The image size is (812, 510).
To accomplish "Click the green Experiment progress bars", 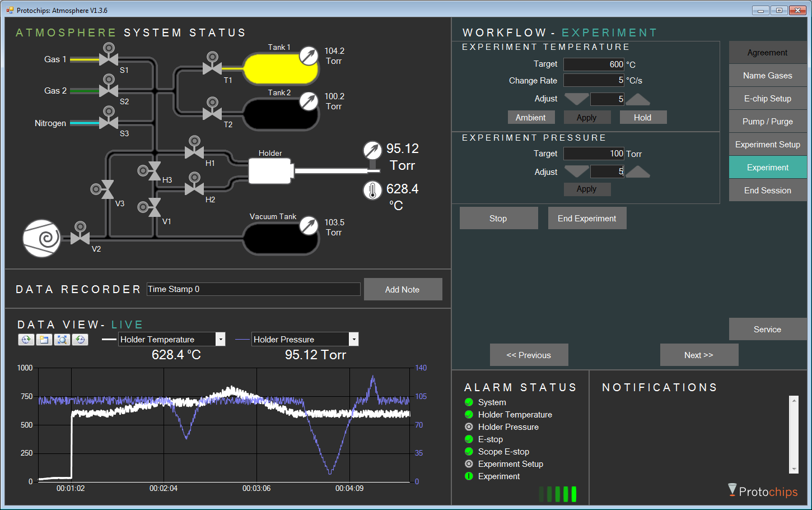I will 559,494.
